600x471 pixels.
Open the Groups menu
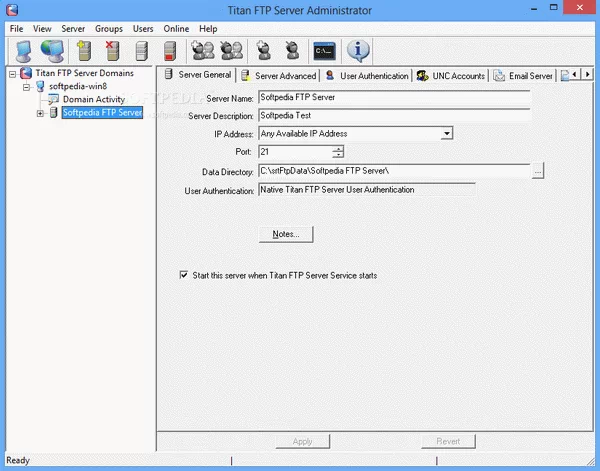tap(109, 29)
